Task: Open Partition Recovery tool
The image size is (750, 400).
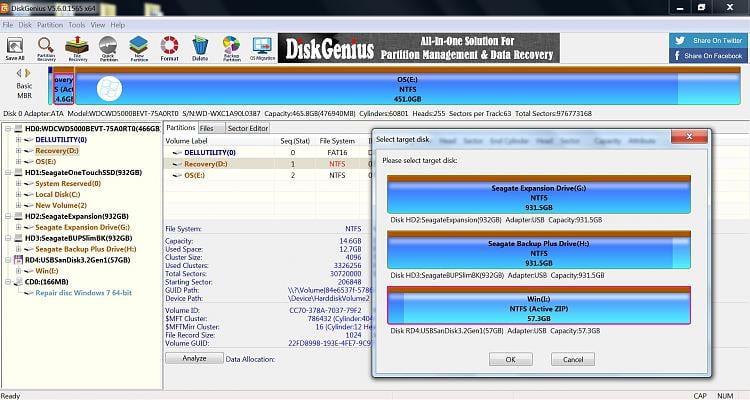Action: pyautogui.click(x=46, y=49)
